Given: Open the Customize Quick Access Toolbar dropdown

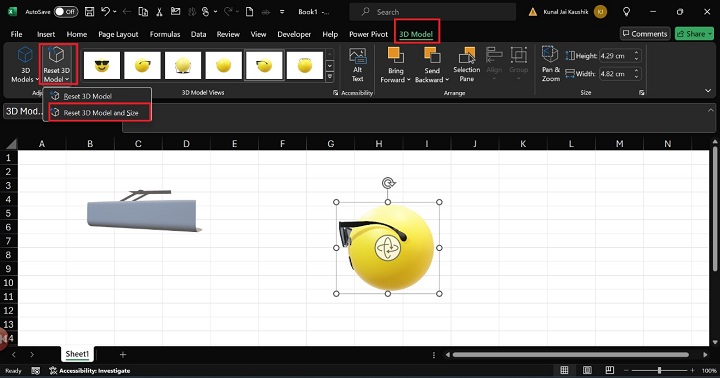Looking at the screenshot, I should (x=282, y=12).
